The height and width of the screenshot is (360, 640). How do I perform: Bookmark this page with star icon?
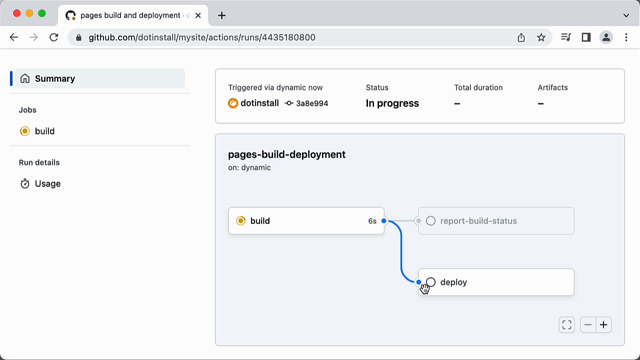tap(541, 38)
